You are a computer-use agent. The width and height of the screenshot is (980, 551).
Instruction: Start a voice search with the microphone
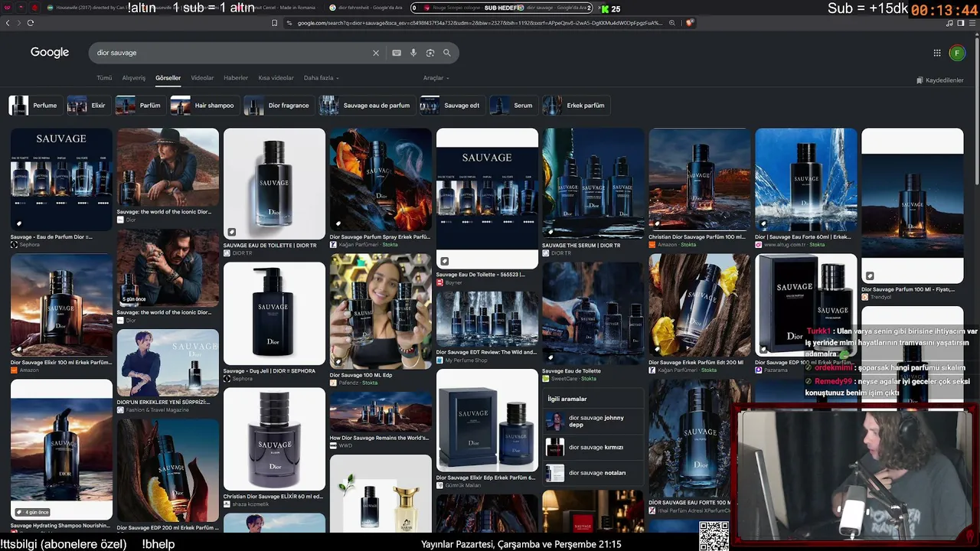point(413,53)
